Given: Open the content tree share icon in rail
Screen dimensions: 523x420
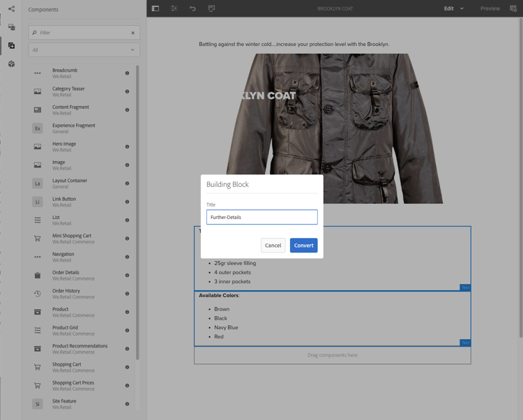Looking at the screenshot, I should click(x=12, y=8).
